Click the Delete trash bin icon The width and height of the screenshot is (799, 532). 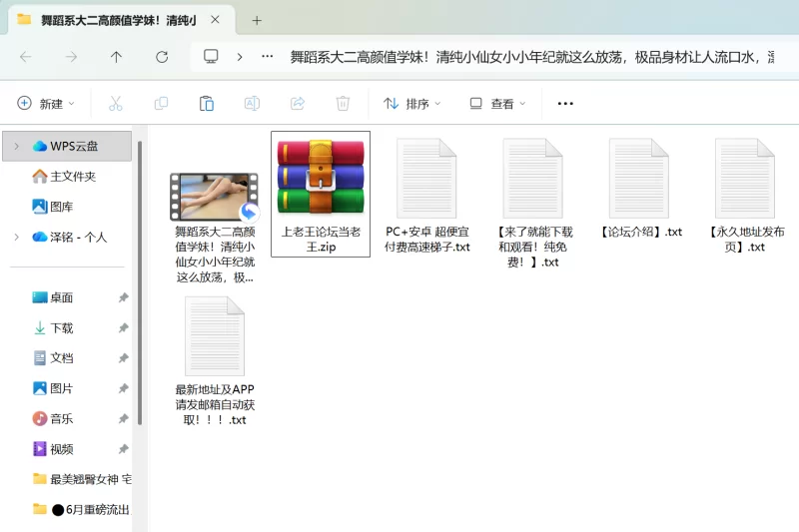[343, 103]
